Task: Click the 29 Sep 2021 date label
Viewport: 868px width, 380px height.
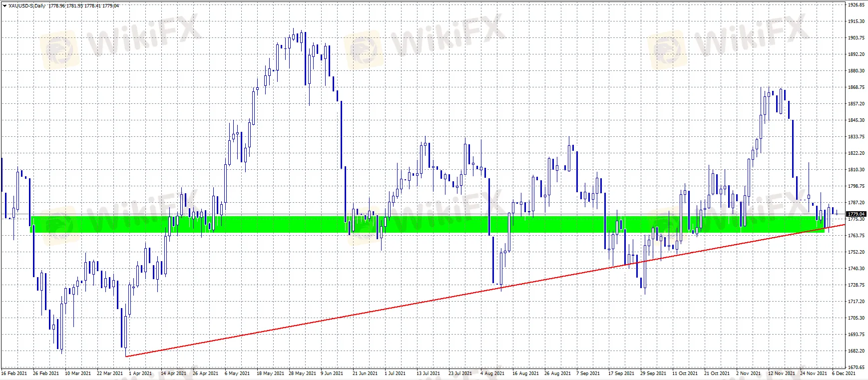Action: click(653, 374)
